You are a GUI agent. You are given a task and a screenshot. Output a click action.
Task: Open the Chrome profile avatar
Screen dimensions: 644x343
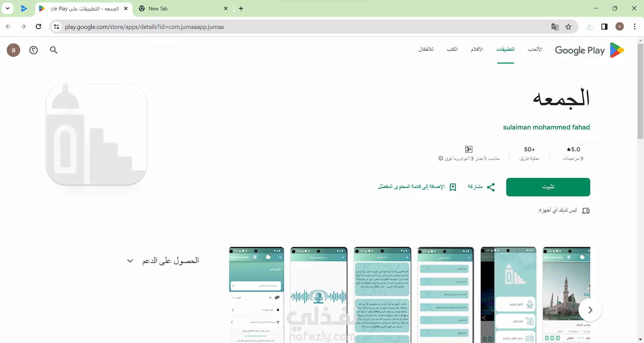[620, 27]
